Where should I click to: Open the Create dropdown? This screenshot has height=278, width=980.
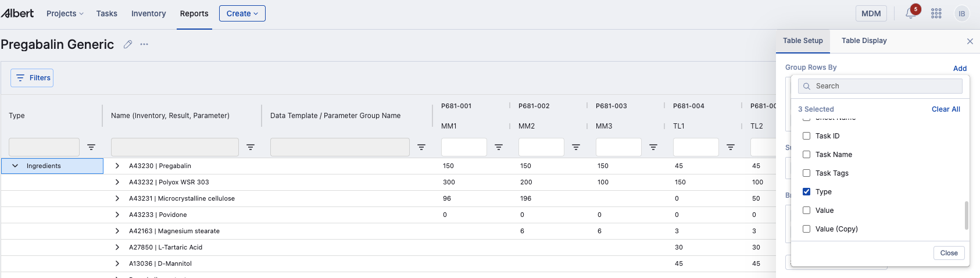[x=242, y=13]
